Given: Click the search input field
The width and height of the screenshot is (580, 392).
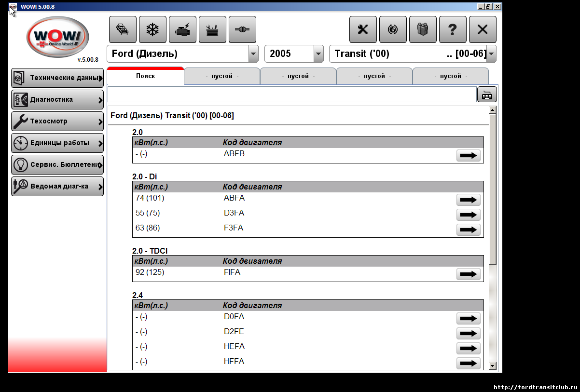Looking at the screenshot, I should point(292,95).
